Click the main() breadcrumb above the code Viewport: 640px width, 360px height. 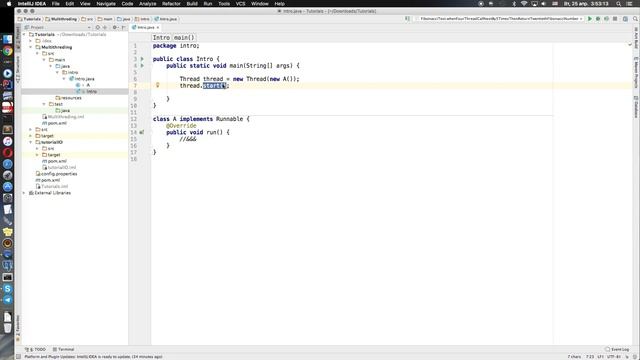(184, 38)
